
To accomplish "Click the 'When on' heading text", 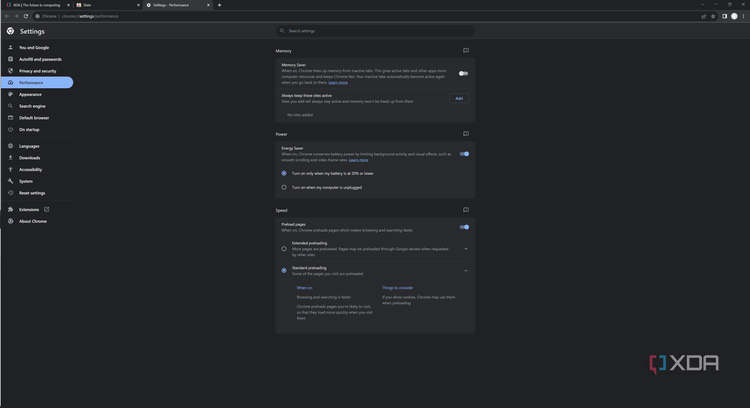I will 304,288.
